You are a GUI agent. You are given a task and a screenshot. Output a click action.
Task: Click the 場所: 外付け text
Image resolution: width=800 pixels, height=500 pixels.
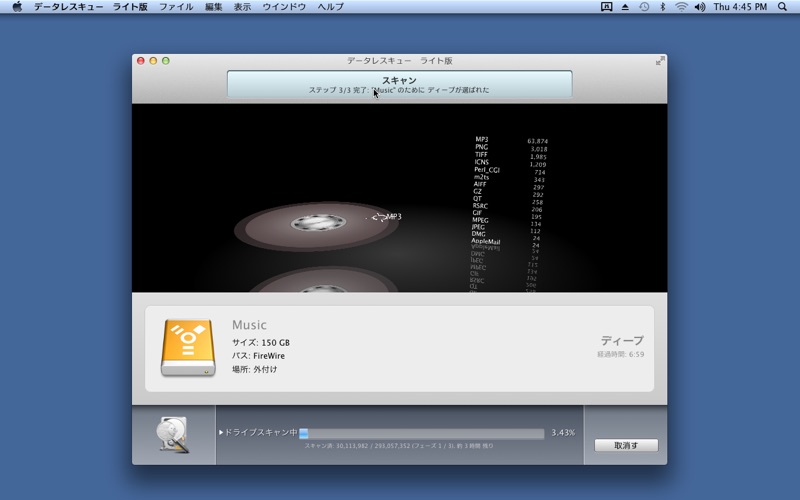pos(255,369)
